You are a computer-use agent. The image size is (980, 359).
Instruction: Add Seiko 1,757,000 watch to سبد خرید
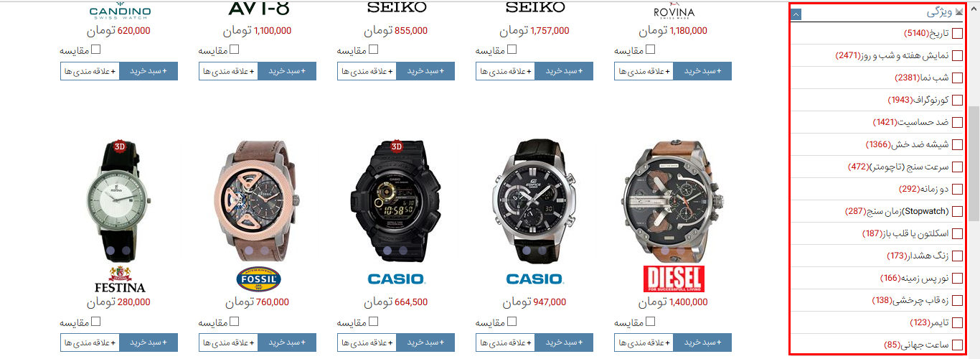(x=564, y=71)
